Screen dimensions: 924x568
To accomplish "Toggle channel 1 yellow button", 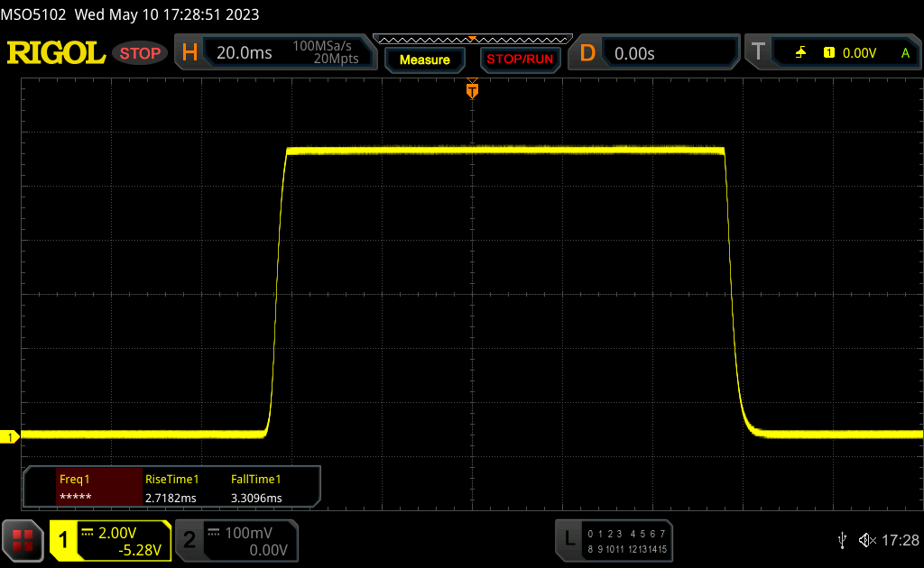I will click(64, 540).
